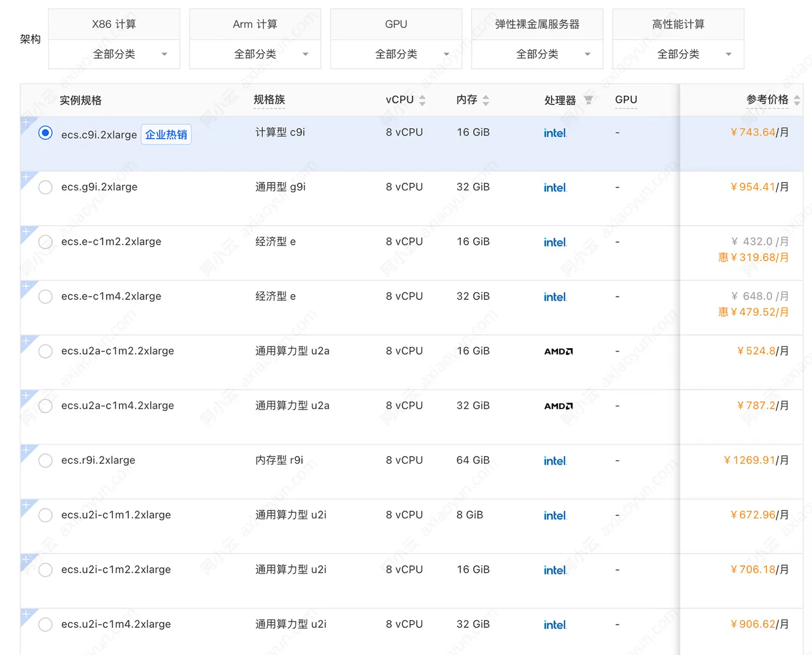Open 全部分类 dropdown under X86 计算
Viewport: 812px width, 655px height.
[x=114, y=54]
